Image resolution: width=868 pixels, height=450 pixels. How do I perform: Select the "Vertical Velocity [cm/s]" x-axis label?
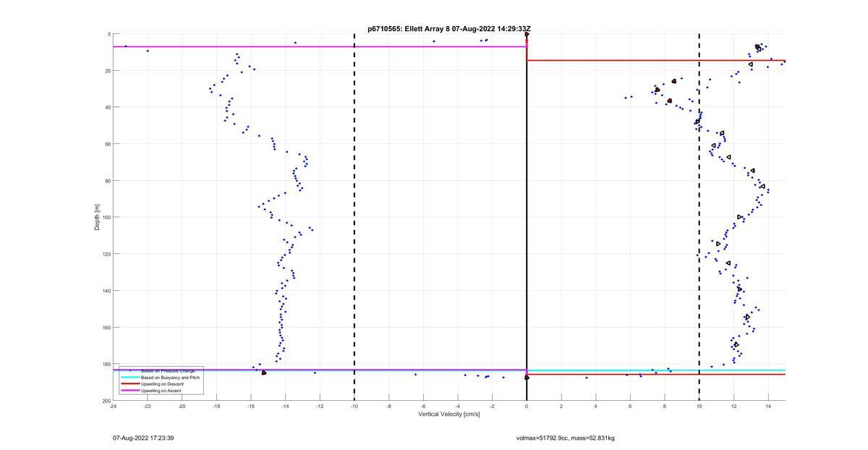(448, 414)
